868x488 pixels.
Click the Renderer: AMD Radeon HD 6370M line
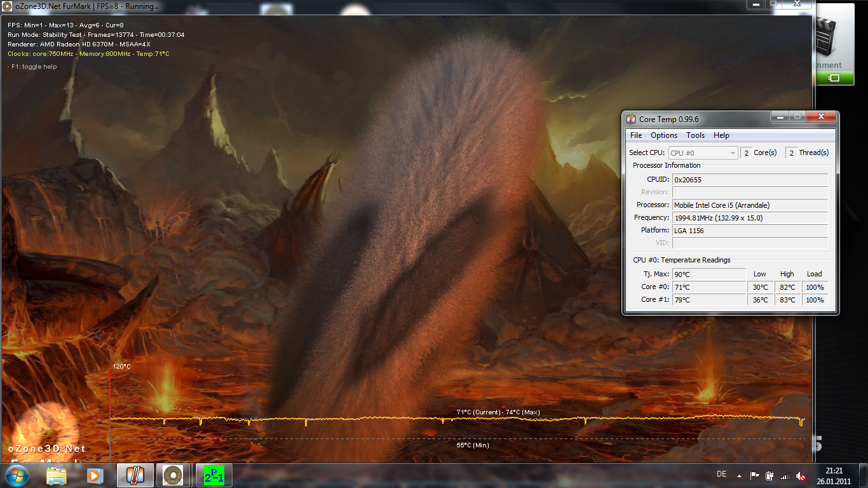pos(79,44)
